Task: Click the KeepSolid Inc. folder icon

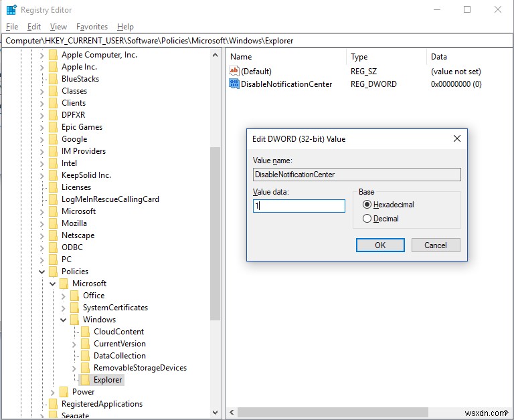Action: (53, 175)
